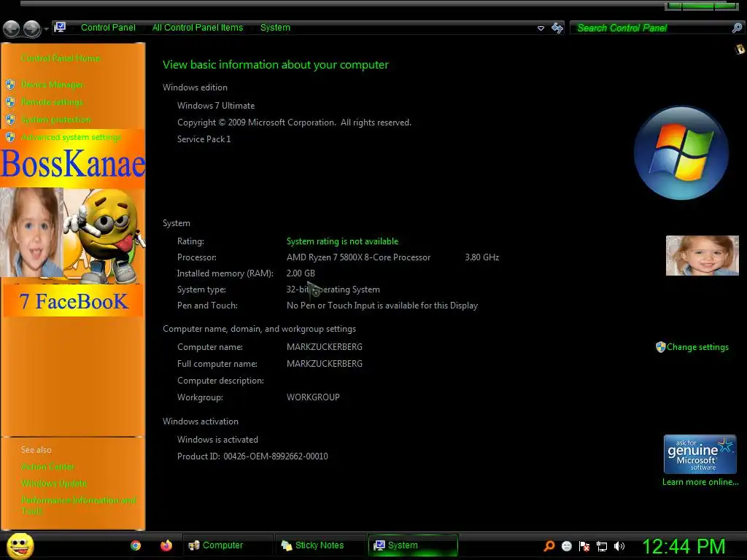
Task: Open System protection link
Action: [x=55, y=120]
